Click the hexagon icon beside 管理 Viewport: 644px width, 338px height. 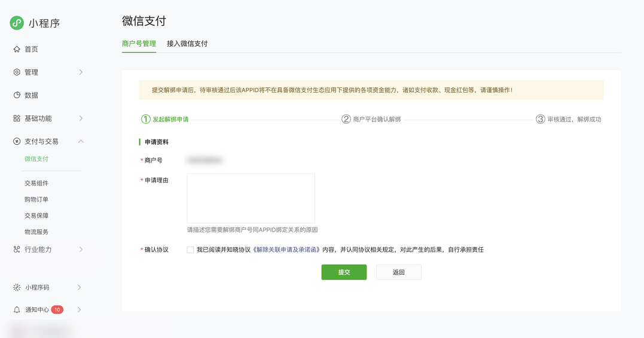(x=17, y=72)
